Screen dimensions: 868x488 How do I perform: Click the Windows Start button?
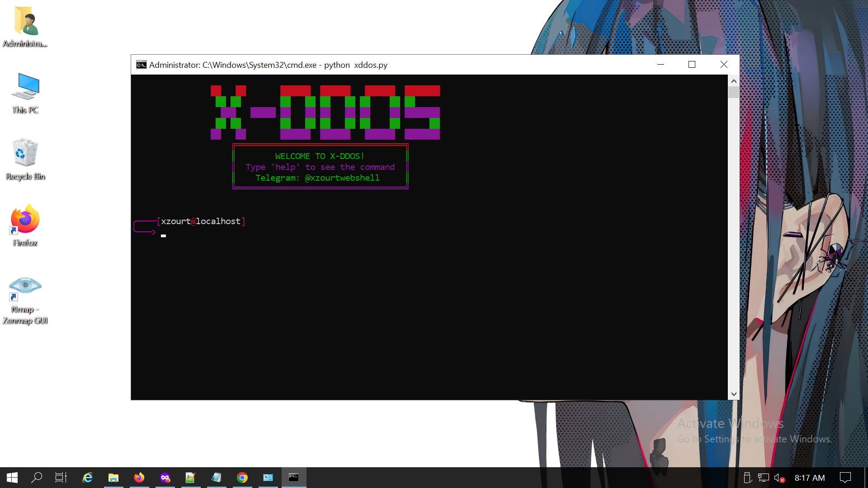(12, 478)
